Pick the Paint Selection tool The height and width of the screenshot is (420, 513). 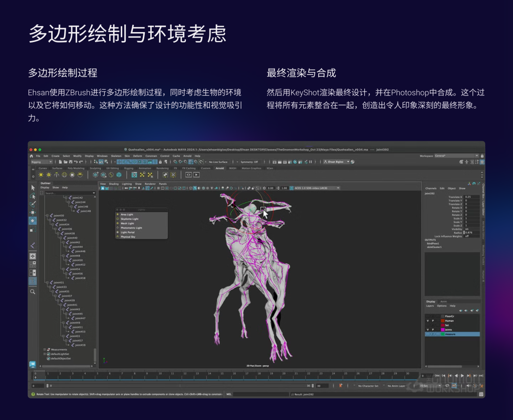pos(33,204)
